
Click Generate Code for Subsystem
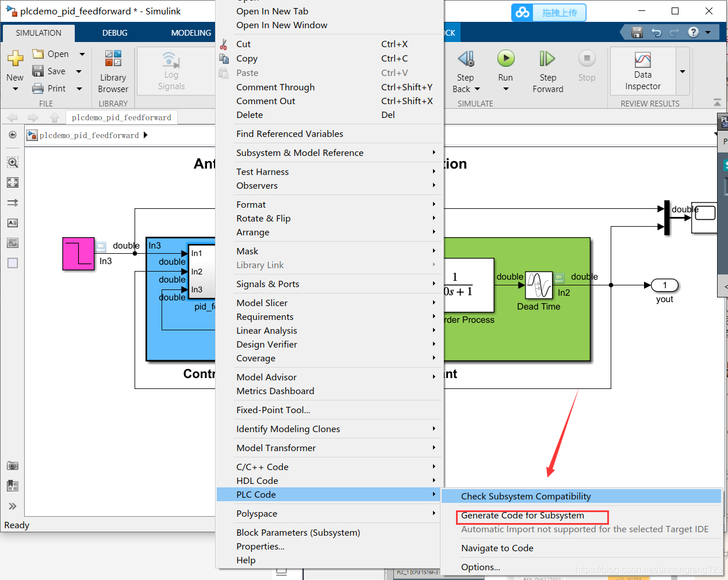581,516
